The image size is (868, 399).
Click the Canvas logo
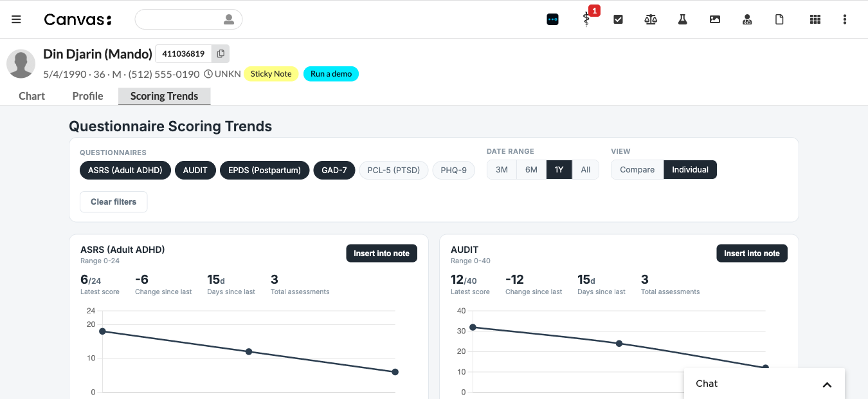pos(78,19)
